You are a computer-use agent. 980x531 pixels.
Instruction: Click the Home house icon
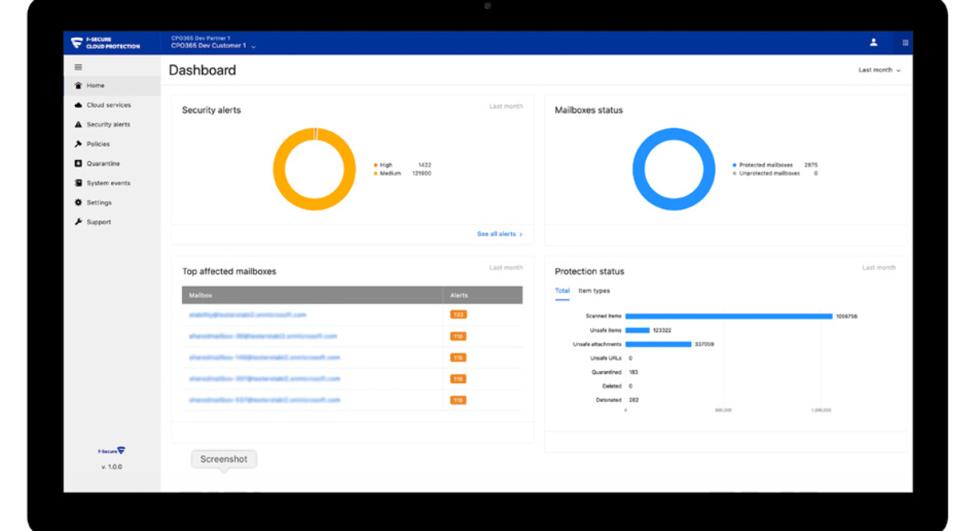[x=78, y=86]
